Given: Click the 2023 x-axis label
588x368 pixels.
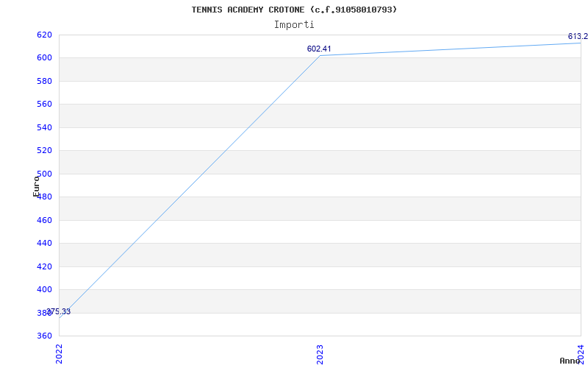Looking at the screenshot, I should point(320,354).
